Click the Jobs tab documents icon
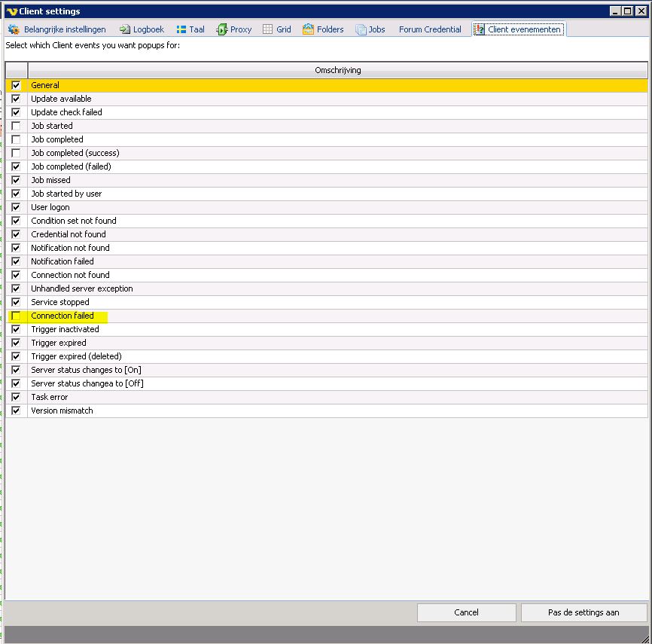This screenshot has width=652, height=644. (361, 29)
